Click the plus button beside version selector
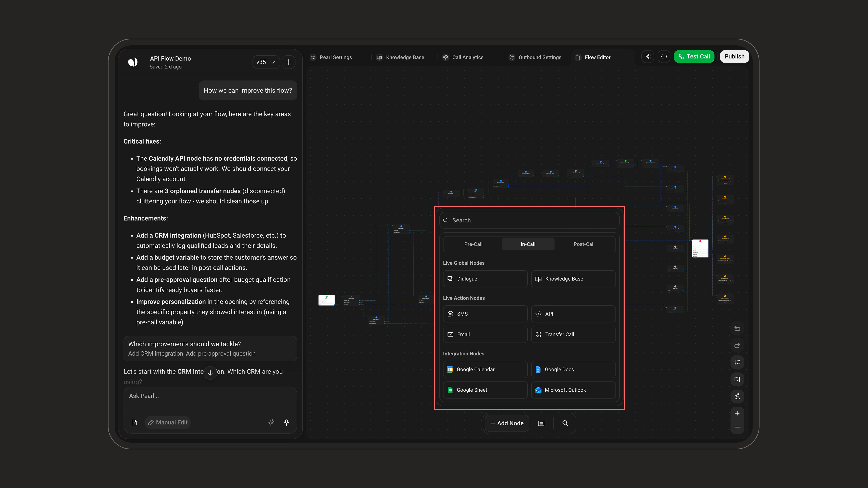 point(289,62)
